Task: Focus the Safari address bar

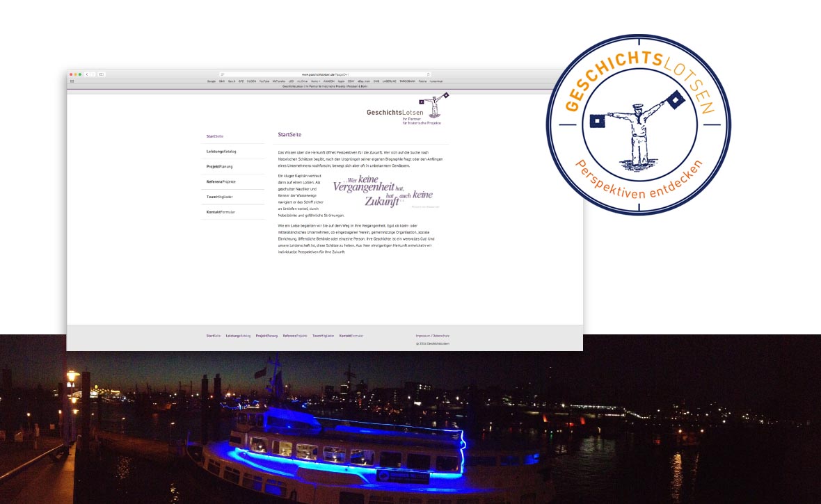Action: 325,74
